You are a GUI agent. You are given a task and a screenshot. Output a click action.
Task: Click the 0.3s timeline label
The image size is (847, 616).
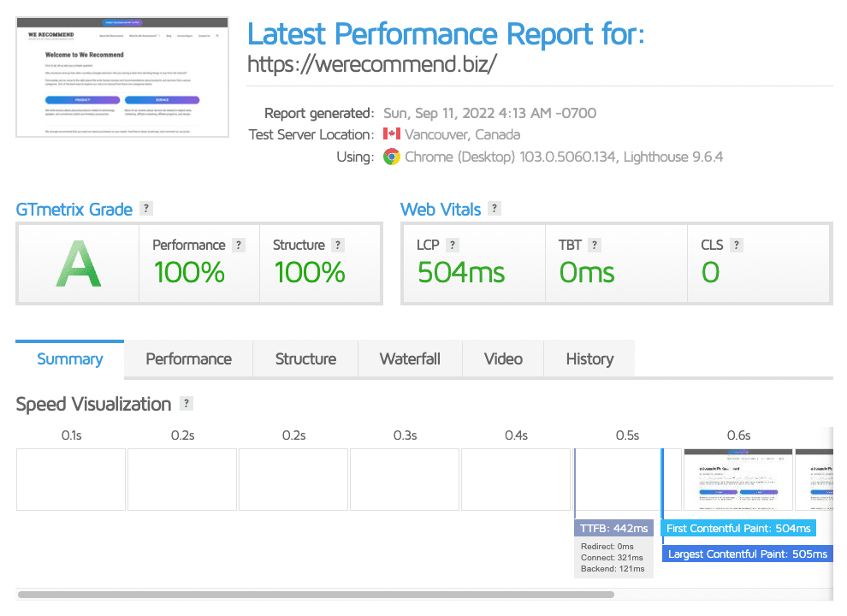pos(405,435)
